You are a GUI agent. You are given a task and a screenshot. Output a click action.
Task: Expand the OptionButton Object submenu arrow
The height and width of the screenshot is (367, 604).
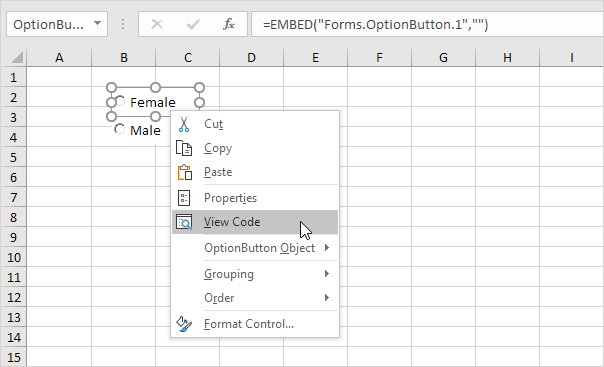(x=327, y=248)
